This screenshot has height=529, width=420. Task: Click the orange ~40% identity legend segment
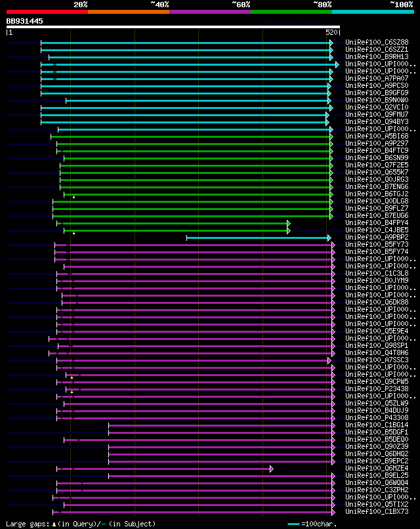tap(129, 12)
